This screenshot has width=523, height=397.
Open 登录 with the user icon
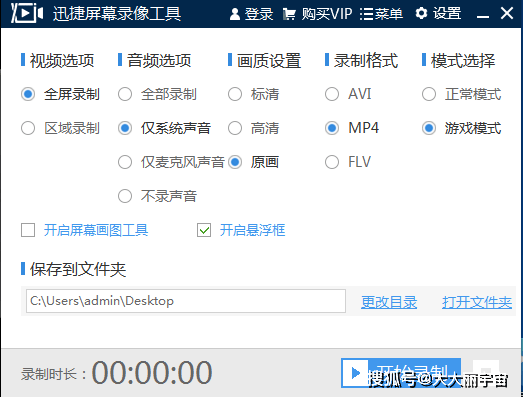(x=251, y=14)
